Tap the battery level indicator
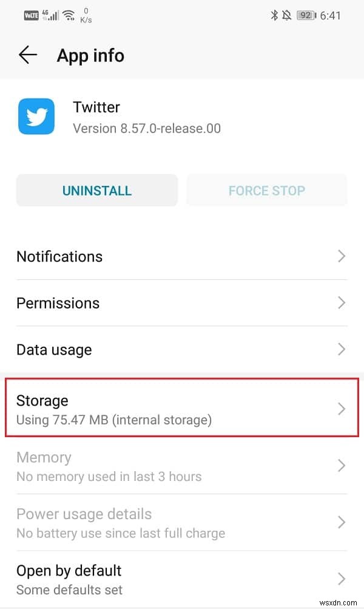 coord(306,16)
